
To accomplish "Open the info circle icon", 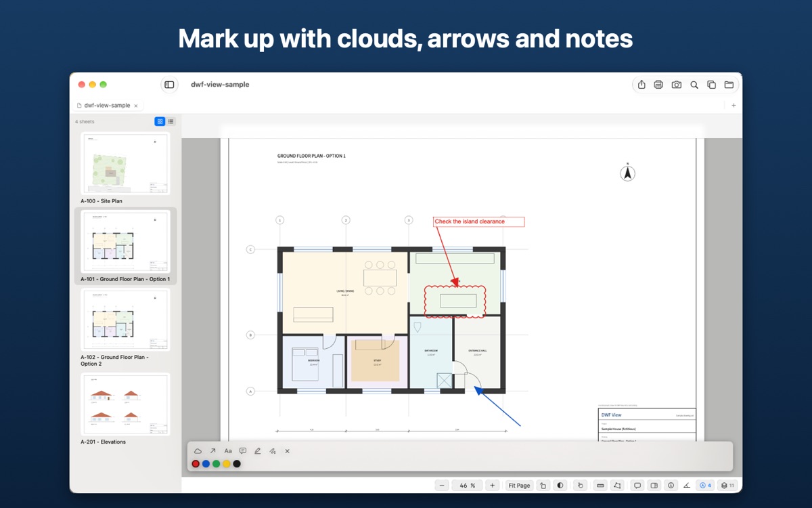I will pyautogui.click(x=671, y=486).
